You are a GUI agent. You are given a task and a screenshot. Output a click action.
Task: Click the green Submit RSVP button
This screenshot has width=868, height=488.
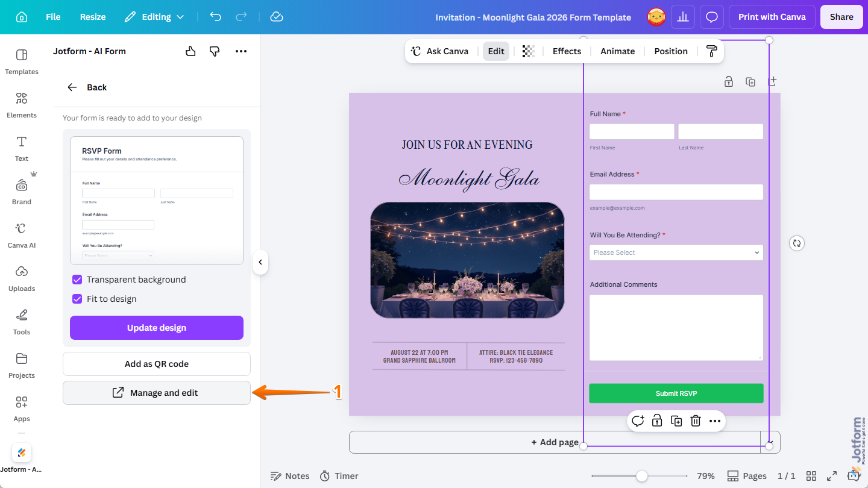676,393
